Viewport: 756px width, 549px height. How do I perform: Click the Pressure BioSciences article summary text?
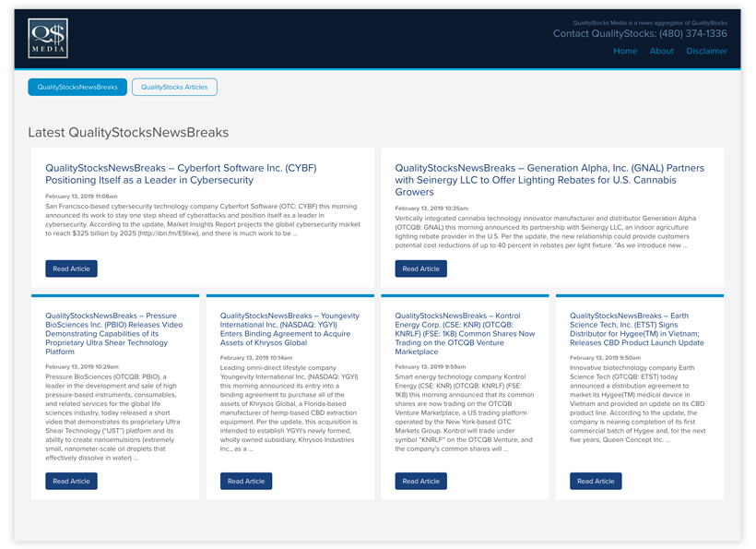pyautogui.click(x=113, y=417)
